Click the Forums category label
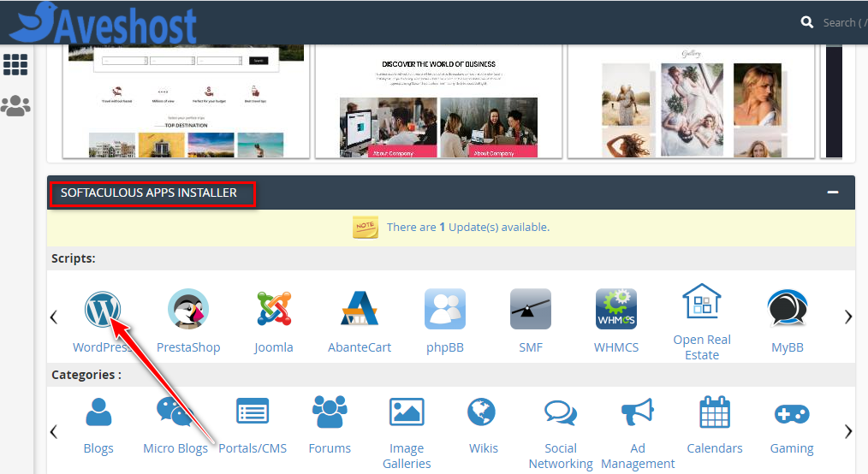Viewport: 868px width, 474px height. click(x=330, y=448)
